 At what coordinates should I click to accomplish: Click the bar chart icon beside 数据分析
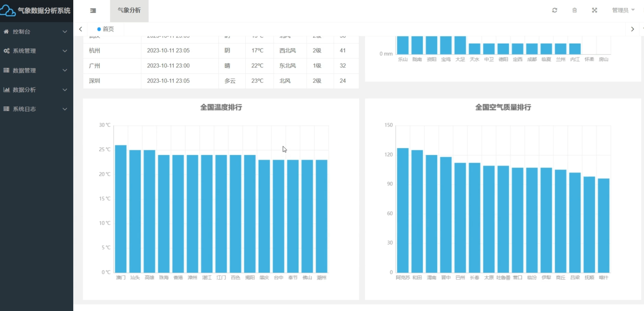coord(6,89)
